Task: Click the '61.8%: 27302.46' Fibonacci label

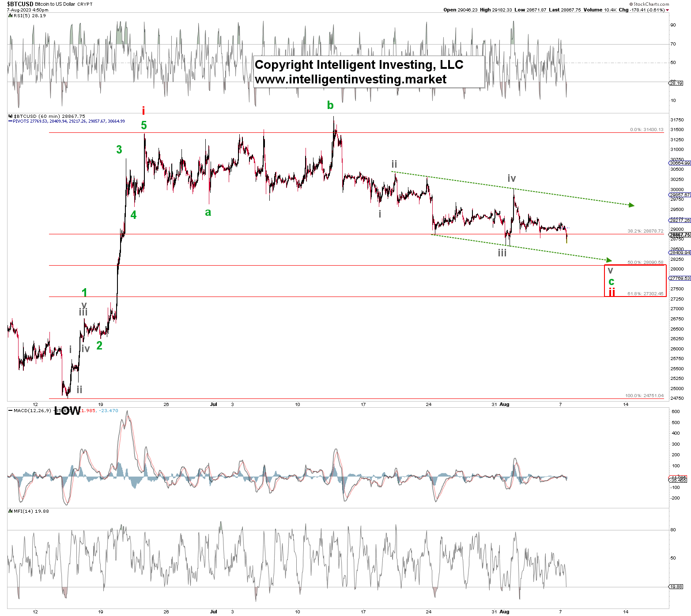Action: click(646, 294)
